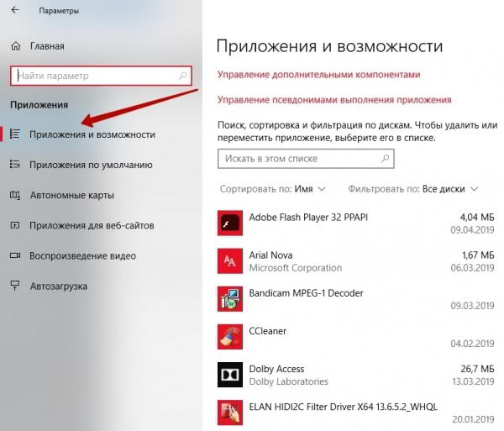Click the magnifier icon in Найти параметр box
Viewport: 504px width, 431px height.
(x=182, y=76)
